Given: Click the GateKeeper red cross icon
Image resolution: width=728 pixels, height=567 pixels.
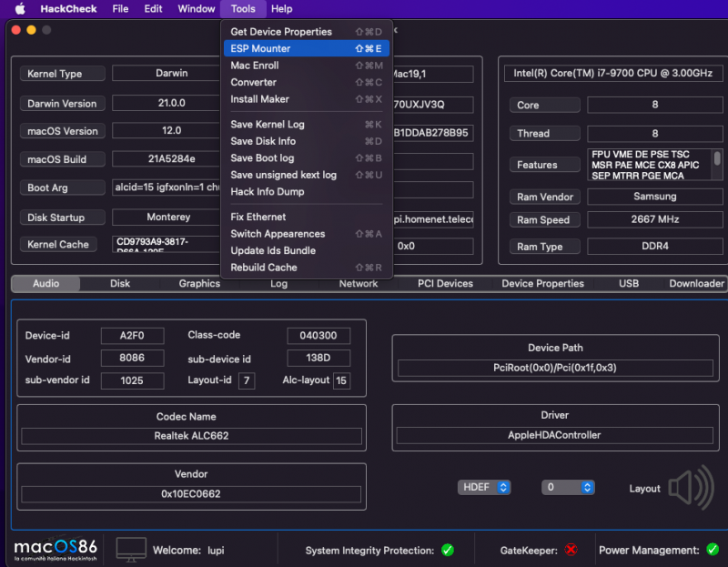Looking at the screenshot, I should pyautogui.click(x=571, y=551).
